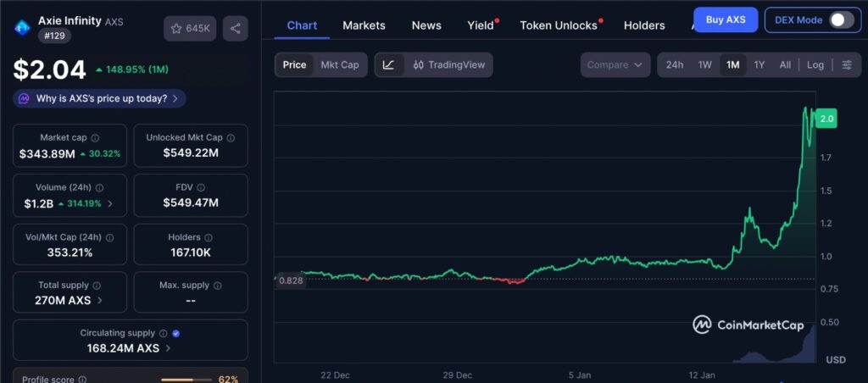Set chart range to 24h
The image size is (868, 383).
(x=674, y=64)
